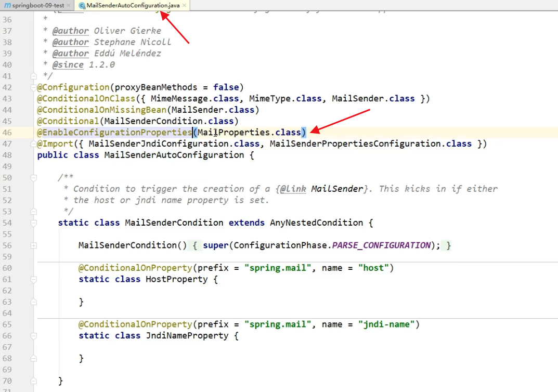This screenshot has height=392, width=558.
Task: Click the extends keyword on line 54
Action: [x=246, y=223]
